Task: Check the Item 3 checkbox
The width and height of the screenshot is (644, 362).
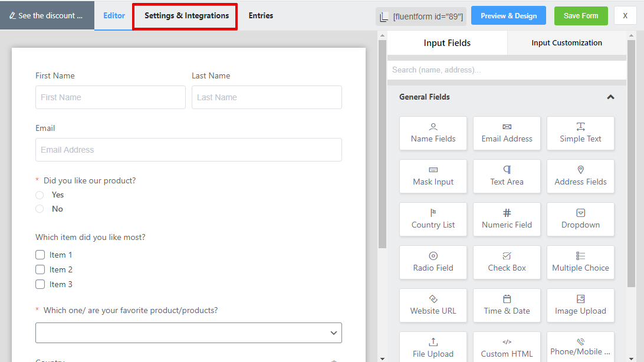Action: [x=40, y=284]
